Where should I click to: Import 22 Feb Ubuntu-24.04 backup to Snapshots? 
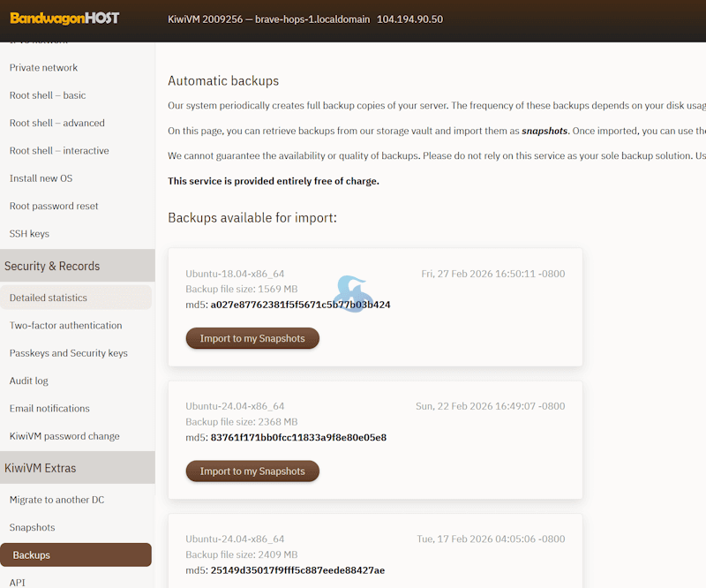pos(252,471)
